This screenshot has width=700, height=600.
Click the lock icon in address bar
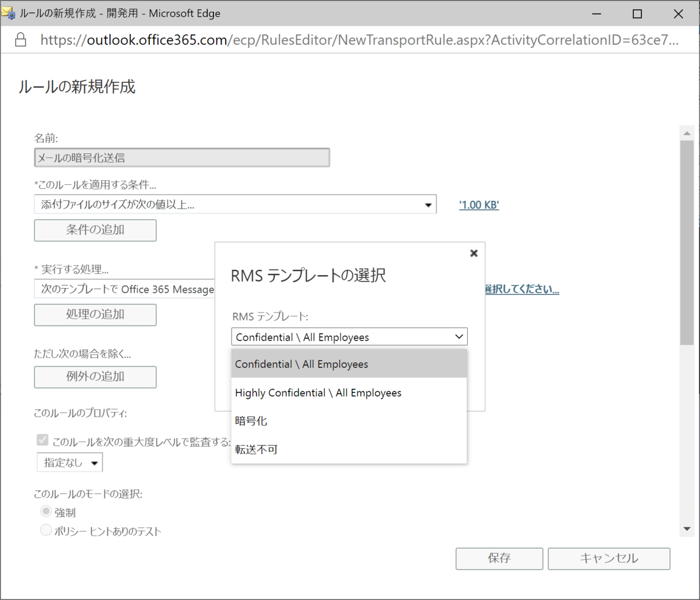(20, 40)
